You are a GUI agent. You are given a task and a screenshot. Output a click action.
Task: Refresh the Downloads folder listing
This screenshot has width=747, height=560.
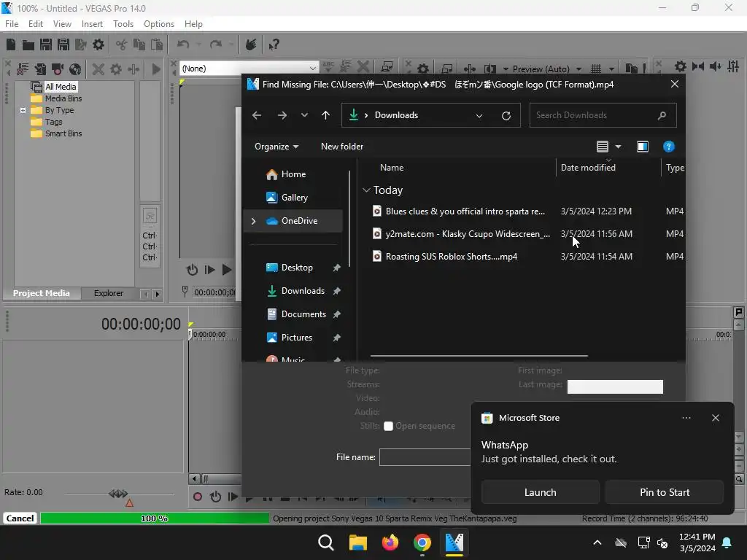click(506, 116)
